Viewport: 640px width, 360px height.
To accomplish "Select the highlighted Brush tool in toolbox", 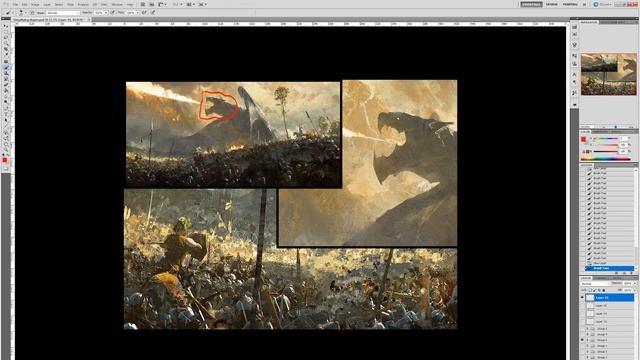I will 6,67.
